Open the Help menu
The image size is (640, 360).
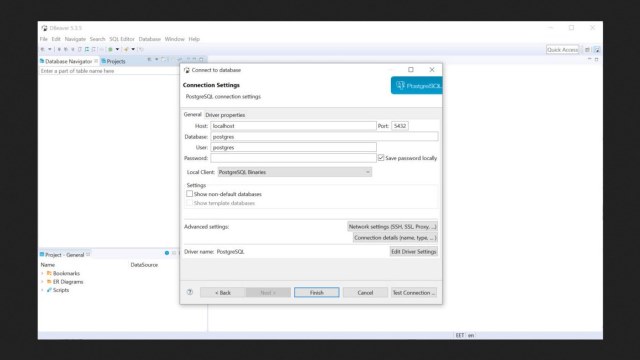(194, 39)
